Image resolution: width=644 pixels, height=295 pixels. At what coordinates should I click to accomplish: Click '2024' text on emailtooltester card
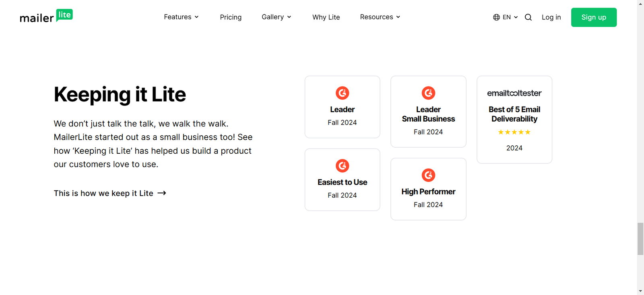(514, 148)
